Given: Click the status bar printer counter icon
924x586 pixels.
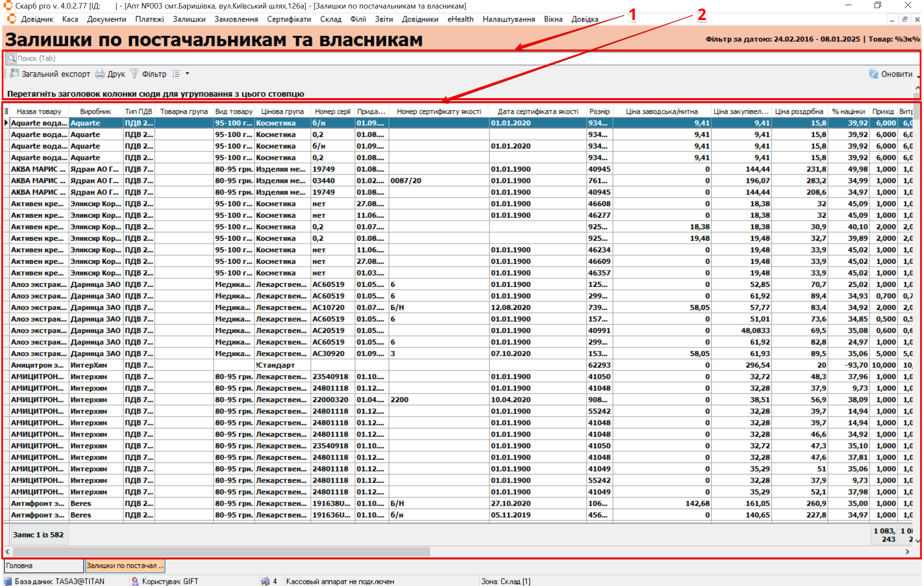Looking at the screenshot, I should [x=265, y=581].
